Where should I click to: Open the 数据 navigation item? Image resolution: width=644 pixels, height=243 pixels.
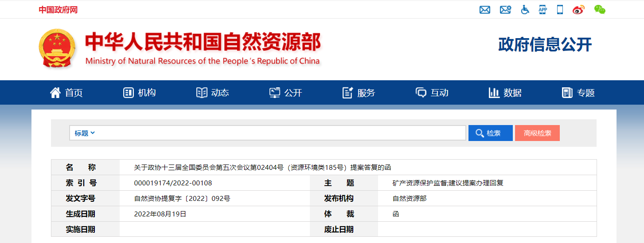[x=505, y=93]
